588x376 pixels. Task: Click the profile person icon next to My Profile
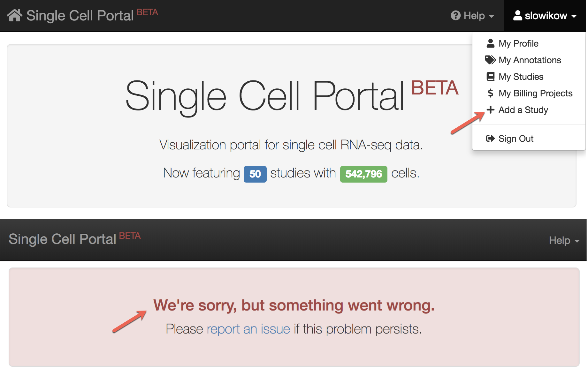pyautogui.click(x=490, y=43)
